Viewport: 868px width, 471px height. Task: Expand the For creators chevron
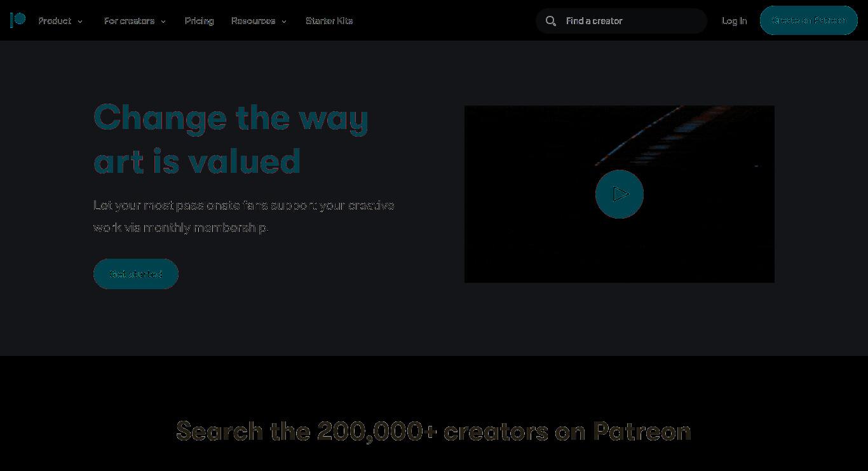[x=163, y=22]
